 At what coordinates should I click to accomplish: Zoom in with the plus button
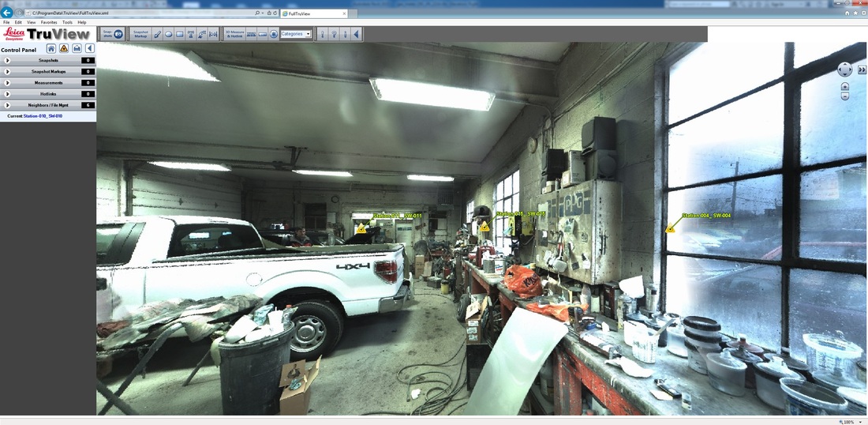click(x=845, y=87)
